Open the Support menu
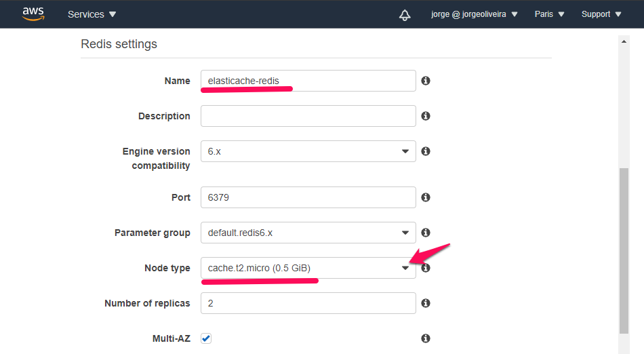Image resolution: width=644 pixels, height=354 pixels. (x=601, y=14)
